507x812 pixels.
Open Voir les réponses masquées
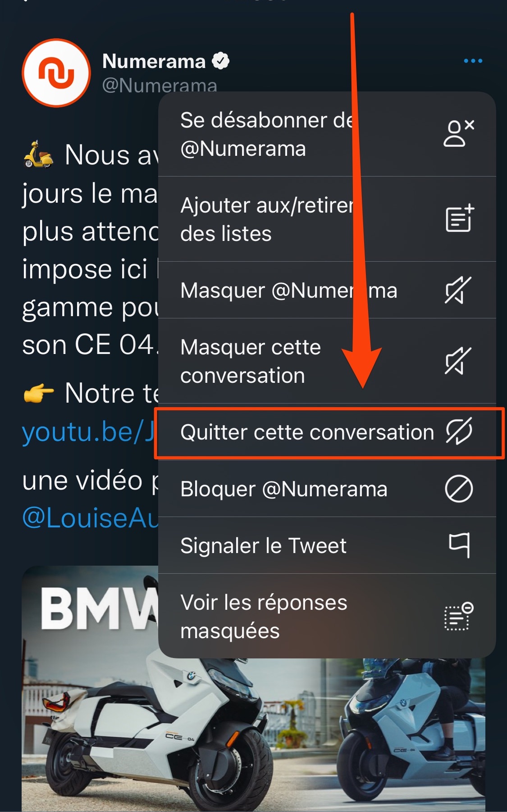point(327,616)
